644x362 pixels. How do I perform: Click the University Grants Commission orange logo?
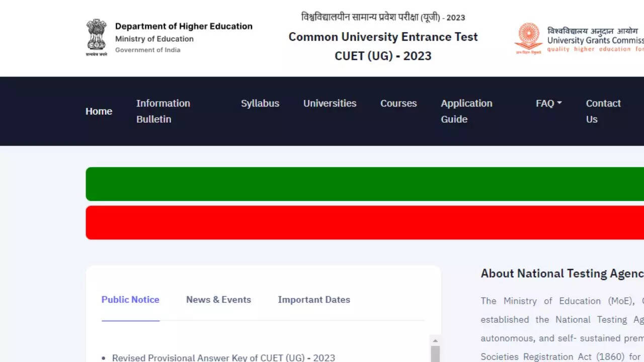(x=528, y=38)
